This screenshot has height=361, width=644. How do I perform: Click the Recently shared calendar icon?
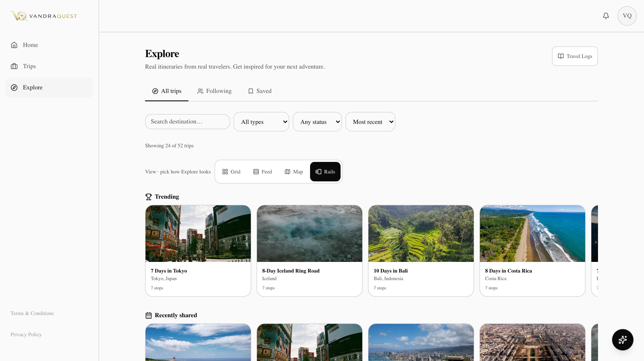pos(148,315)
